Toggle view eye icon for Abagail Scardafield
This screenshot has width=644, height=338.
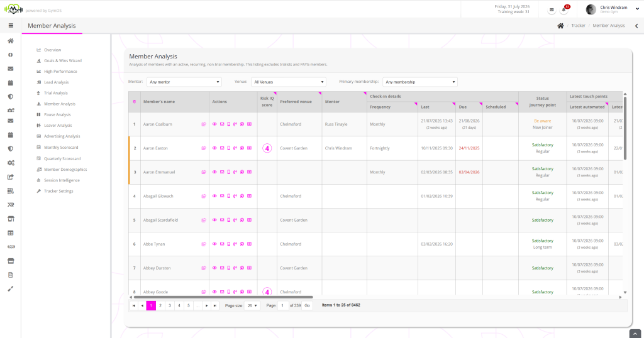point(214,220)
